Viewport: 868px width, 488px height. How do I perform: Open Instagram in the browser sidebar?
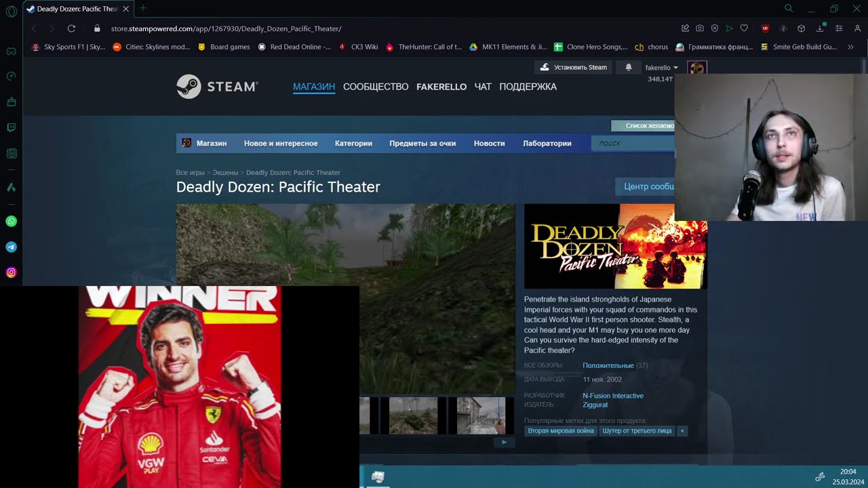pos(11,272)
